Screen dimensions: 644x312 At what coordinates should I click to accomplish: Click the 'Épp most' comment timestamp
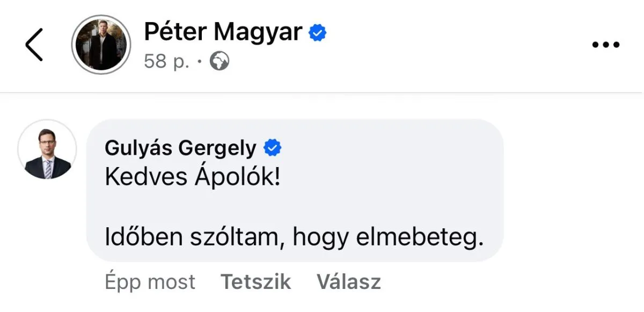(150, 281)
